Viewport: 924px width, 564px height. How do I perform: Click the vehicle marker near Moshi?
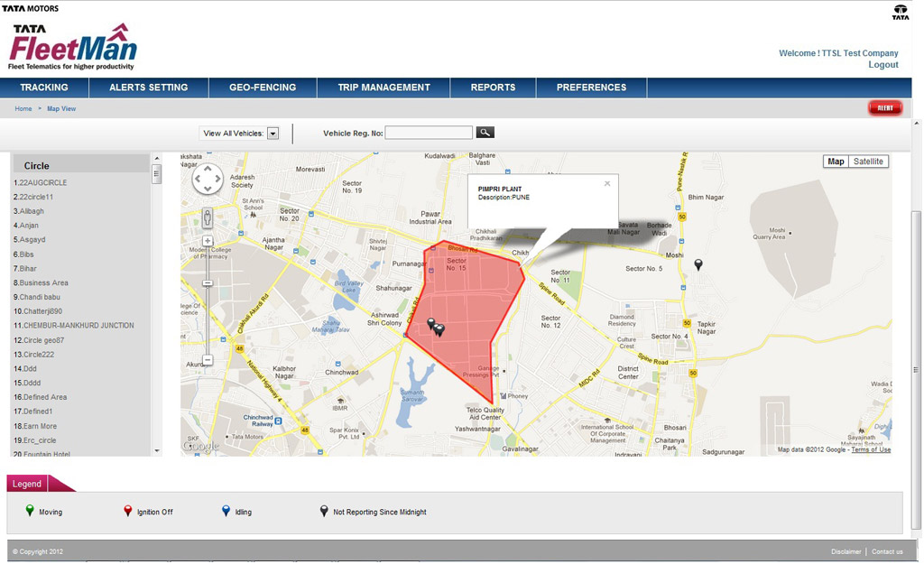(698, 264)
